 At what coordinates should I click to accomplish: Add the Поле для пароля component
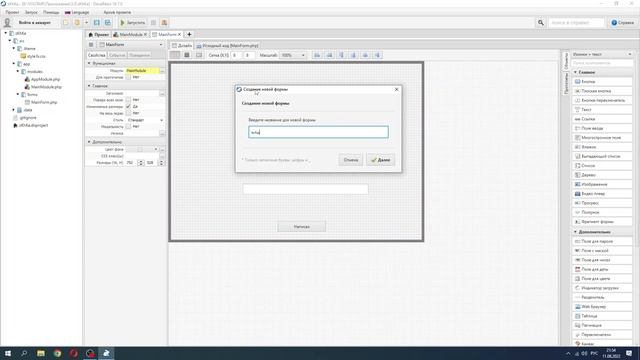pos(602,241)
